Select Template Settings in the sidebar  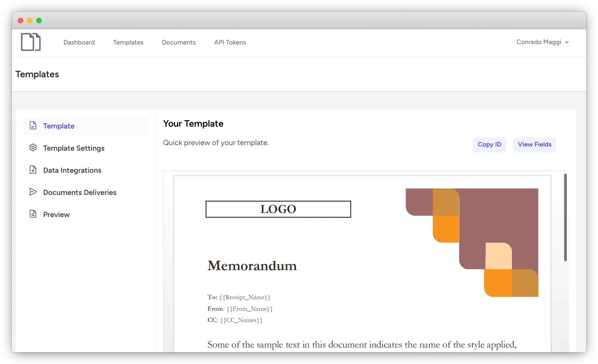(74, 148)
